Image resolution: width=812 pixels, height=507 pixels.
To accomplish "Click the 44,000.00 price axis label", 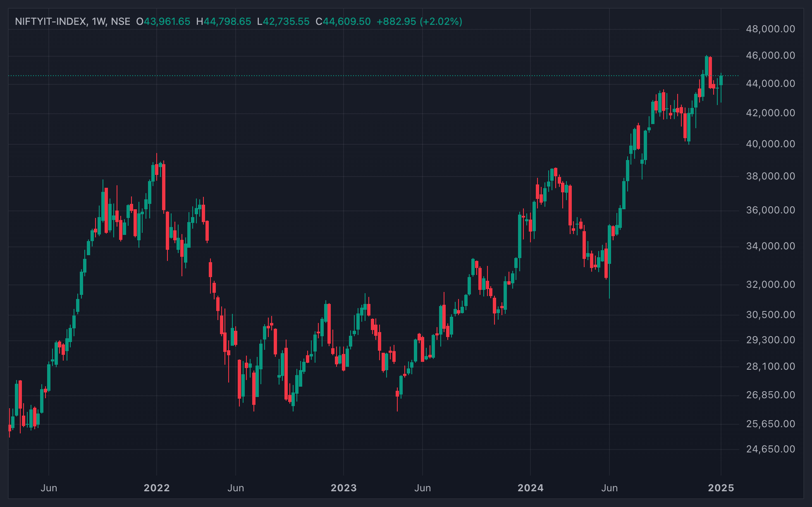I will click(770, 84).
